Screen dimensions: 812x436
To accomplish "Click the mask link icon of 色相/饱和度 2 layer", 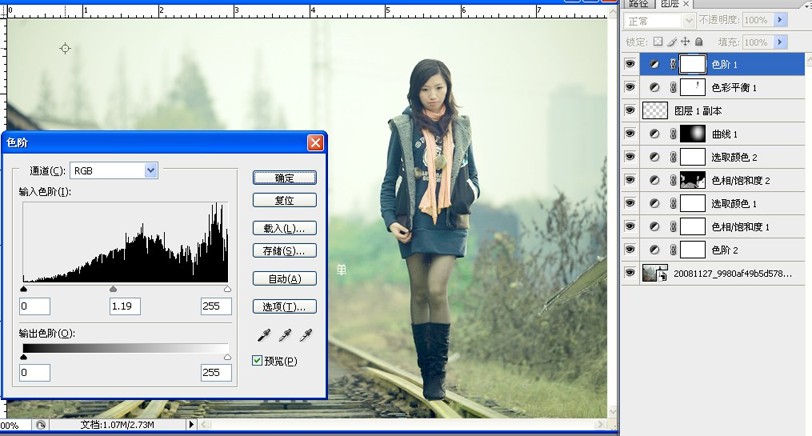I will coord(673,180).
